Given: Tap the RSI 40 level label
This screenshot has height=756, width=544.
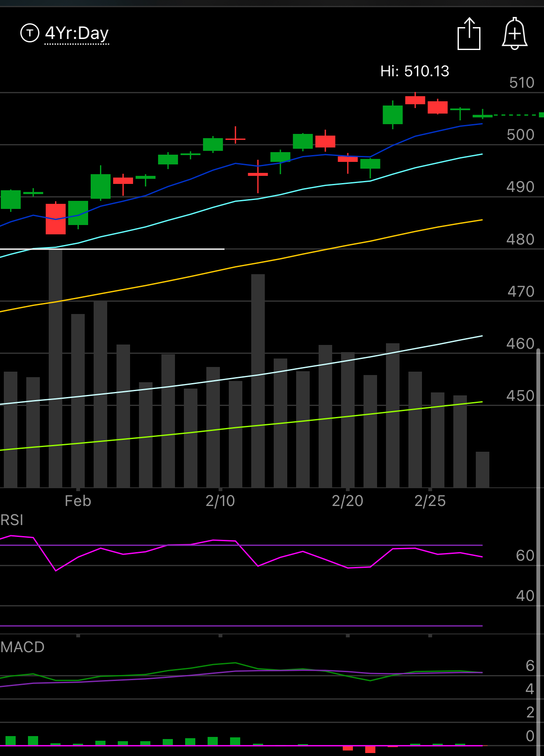Looking at the screenshot, I should [525, 596].
